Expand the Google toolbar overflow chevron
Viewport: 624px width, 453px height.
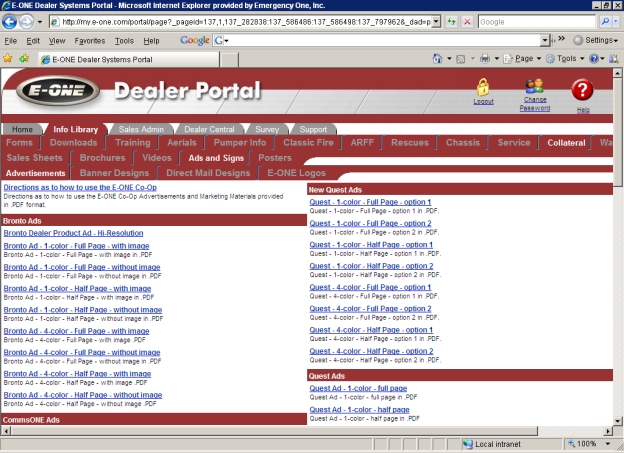[x=562, y=39]
